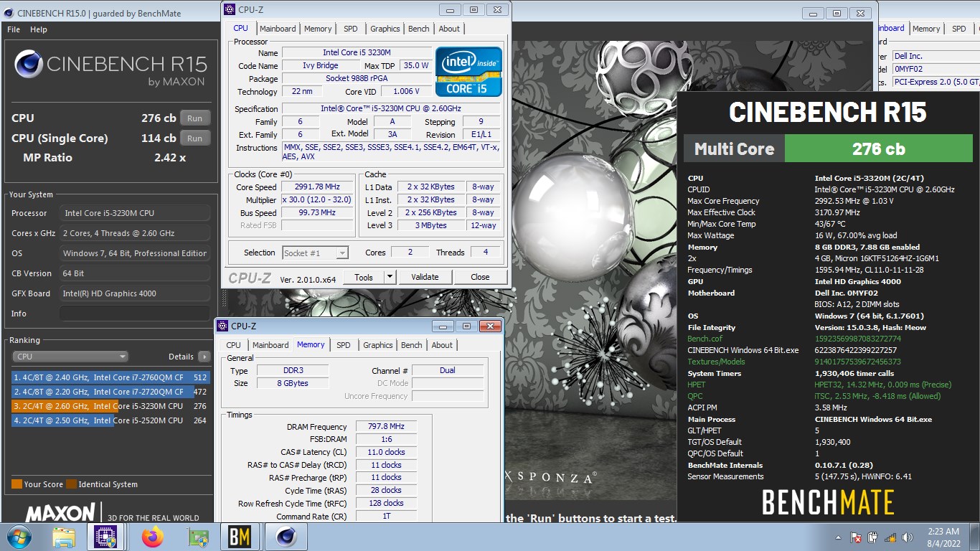Run the CPU multi-core benchmark
The image size is (980, 551).
click(195, 118)
